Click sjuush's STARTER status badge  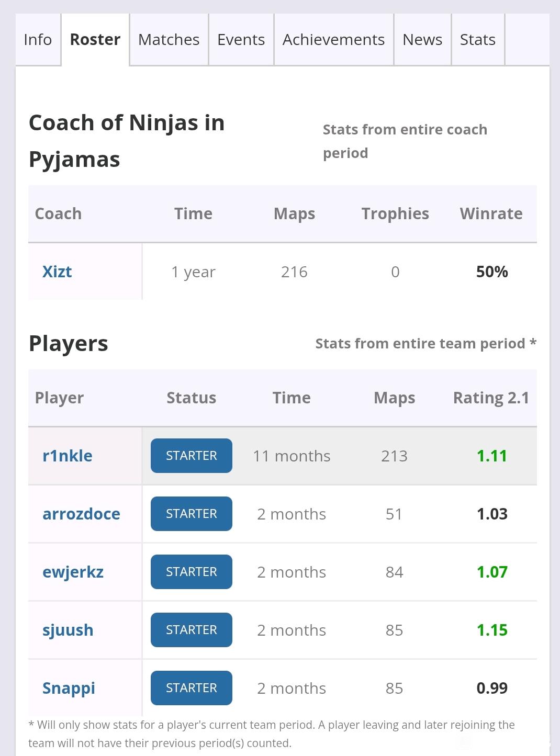coord(191,630)
